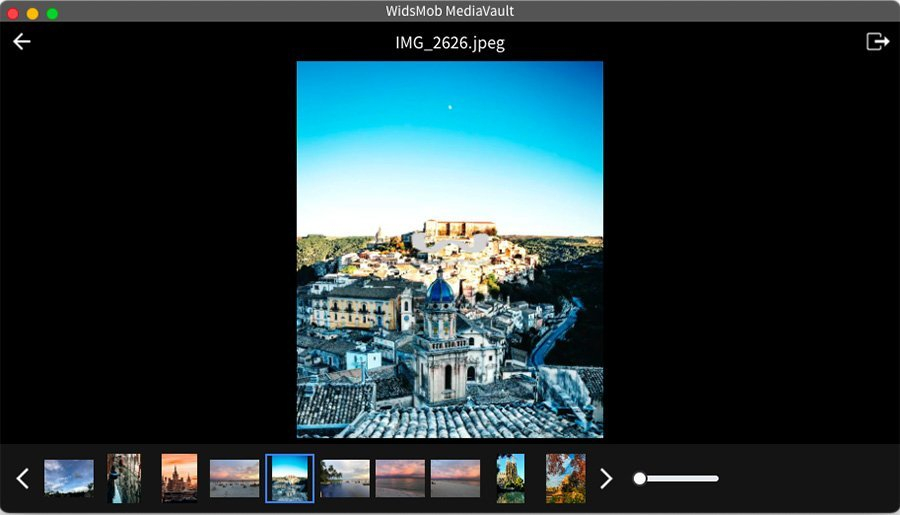Open the narrow canal street thumbnail
The height and width of the screenshot is (515, 900).
(124, 478)
